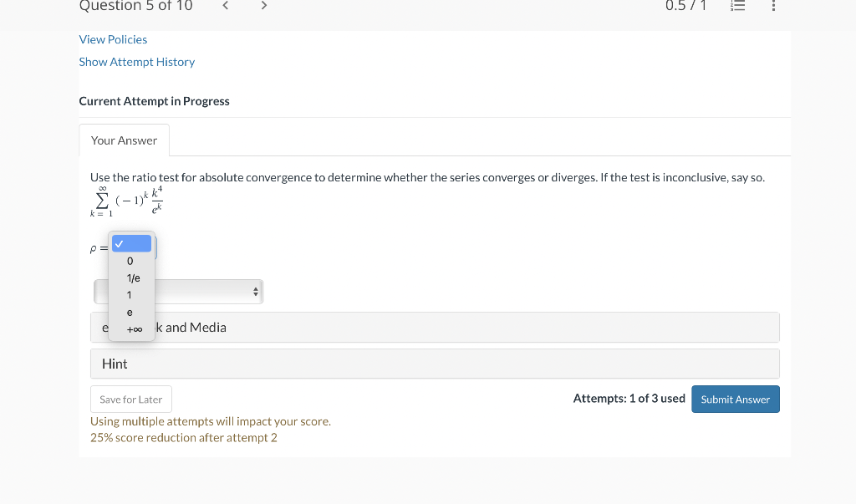Open View Policies
Viewport: 856px width, 504px height.
coord(113,39)
